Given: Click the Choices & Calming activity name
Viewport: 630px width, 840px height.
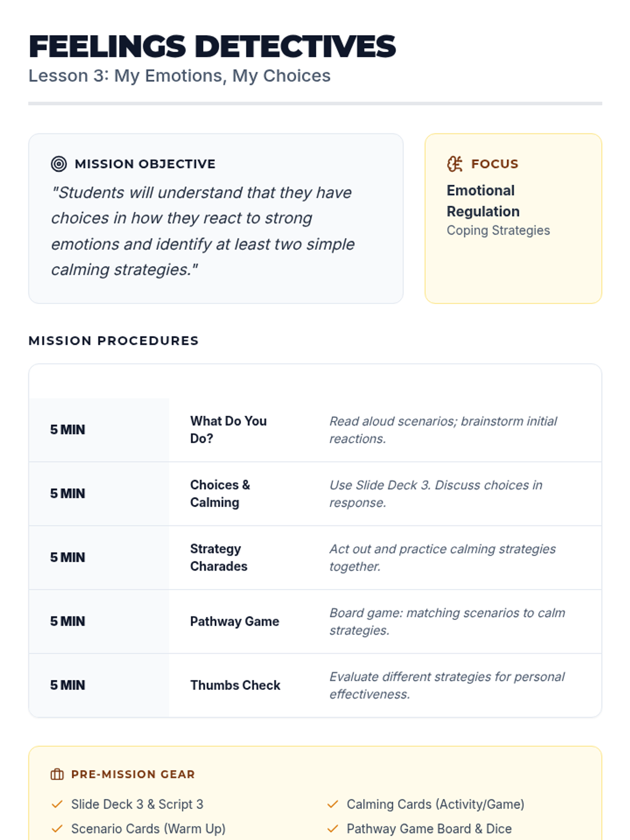Looking at the screenshot, I should pos(220,493).
